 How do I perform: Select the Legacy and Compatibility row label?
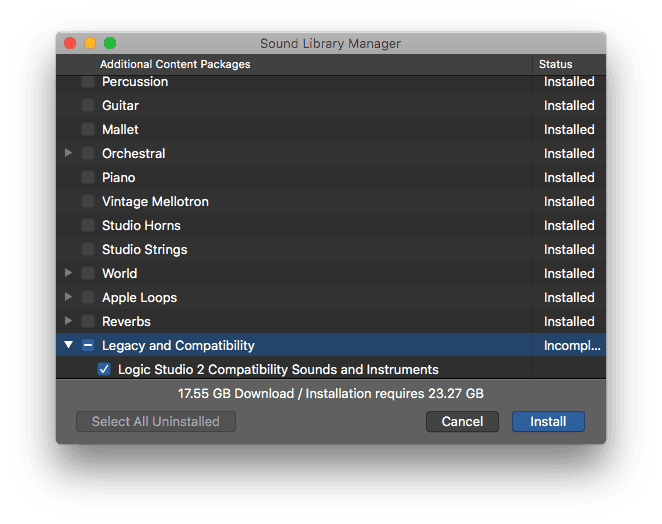point(179,345)
